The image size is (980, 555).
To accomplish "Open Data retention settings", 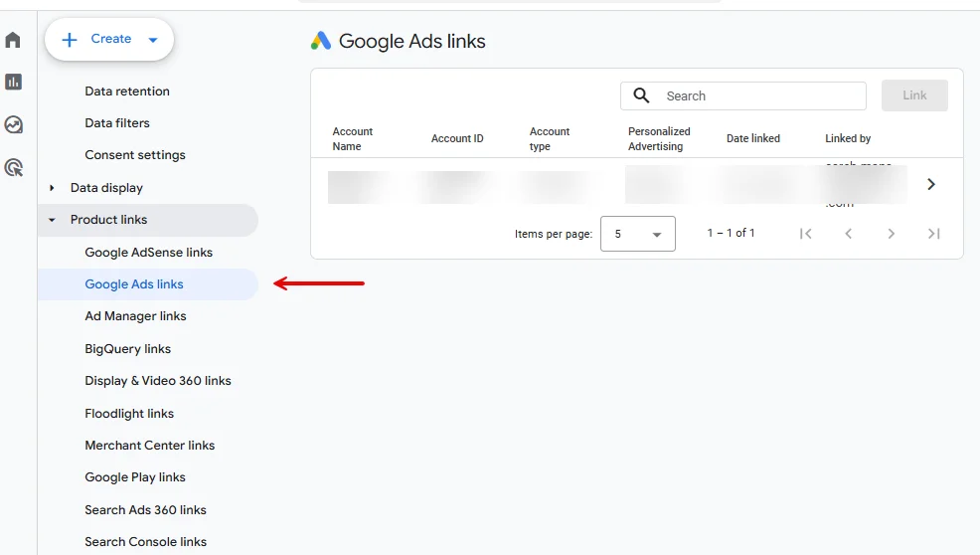I will pos(127,92).
